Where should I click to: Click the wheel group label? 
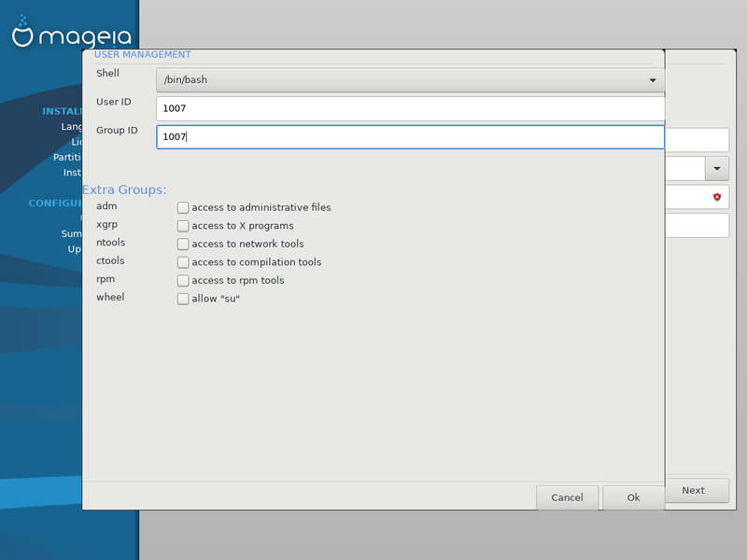pos(110,297)
